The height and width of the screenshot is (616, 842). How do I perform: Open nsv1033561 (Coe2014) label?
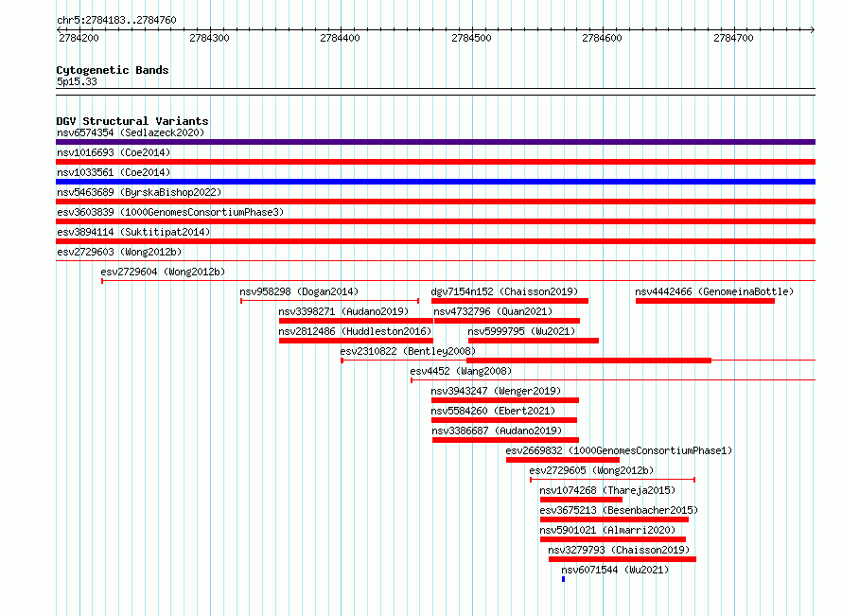pos(114,172)
